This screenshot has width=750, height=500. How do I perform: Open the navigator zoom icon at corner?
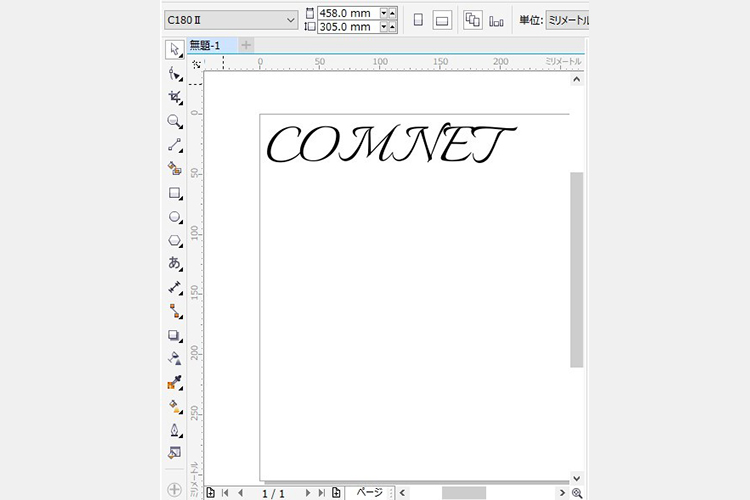tap(577, 493)
